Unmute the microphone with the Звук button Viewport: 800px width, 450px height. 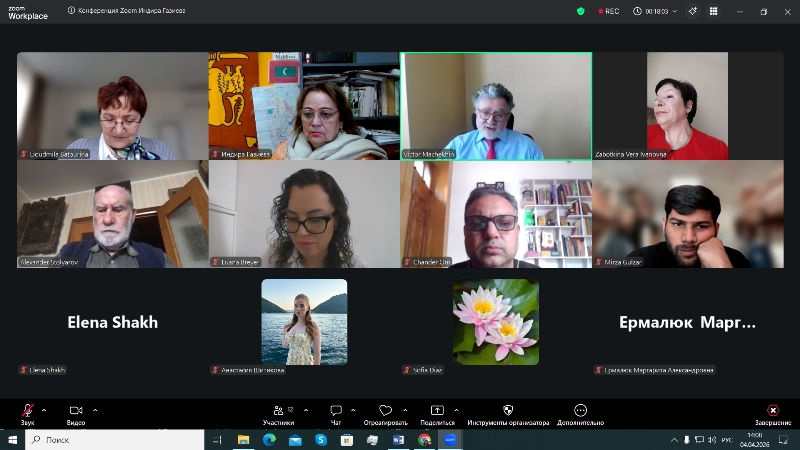[27, 411]
